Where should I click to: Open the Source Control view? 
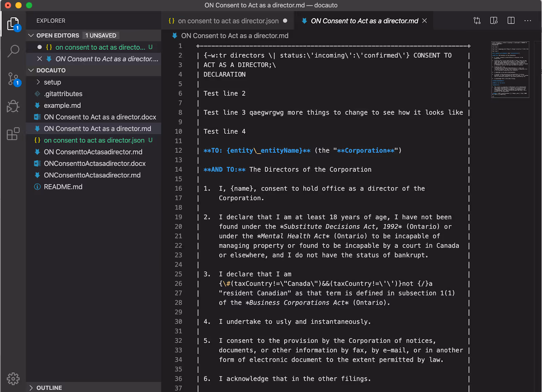pos(13,79)
